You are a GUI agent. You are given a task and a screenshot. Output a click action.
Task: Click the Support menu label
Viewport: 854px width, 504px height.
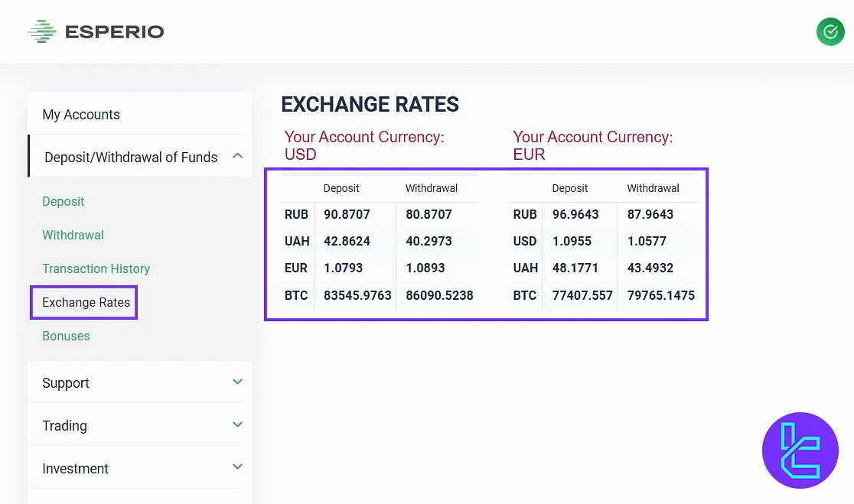tap(66, 383)
